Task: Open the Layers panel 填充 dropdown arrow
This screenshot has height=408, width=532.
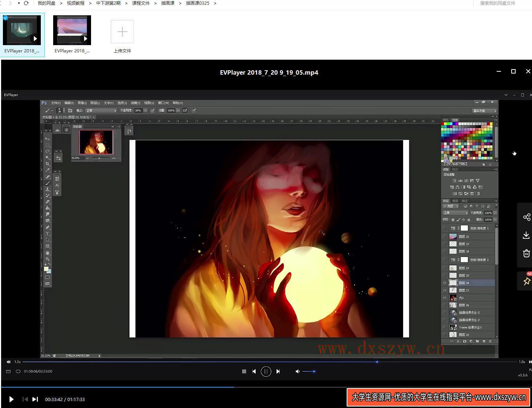Action: tap(495, 220)
